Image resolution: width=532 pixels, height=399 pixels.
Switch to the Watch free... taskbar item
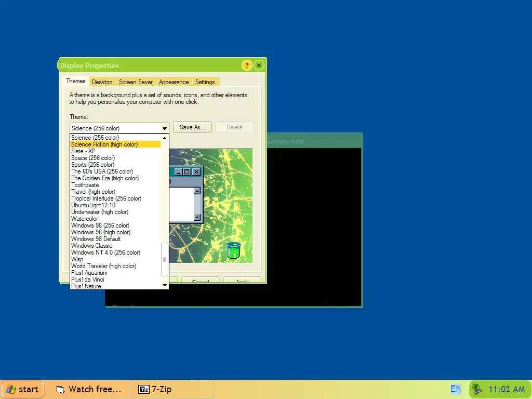point(89,389)
